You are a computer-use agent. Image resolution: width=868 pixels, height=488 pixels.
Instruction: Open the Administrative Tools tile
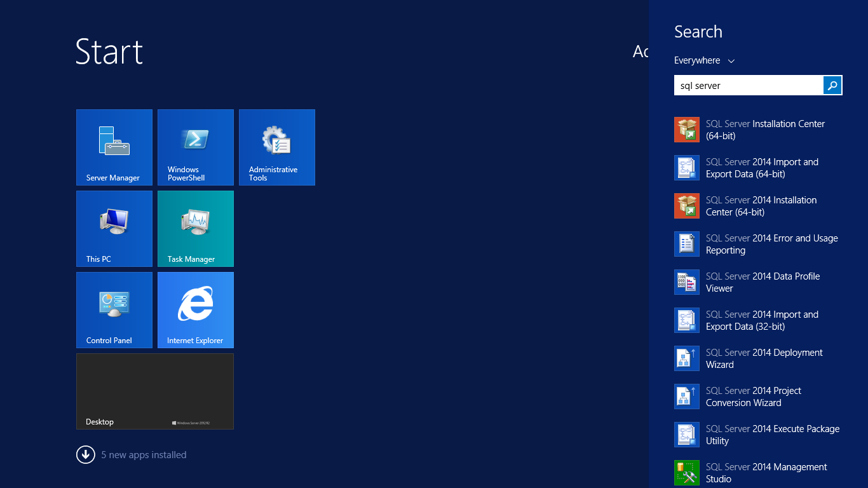point(277,147)
